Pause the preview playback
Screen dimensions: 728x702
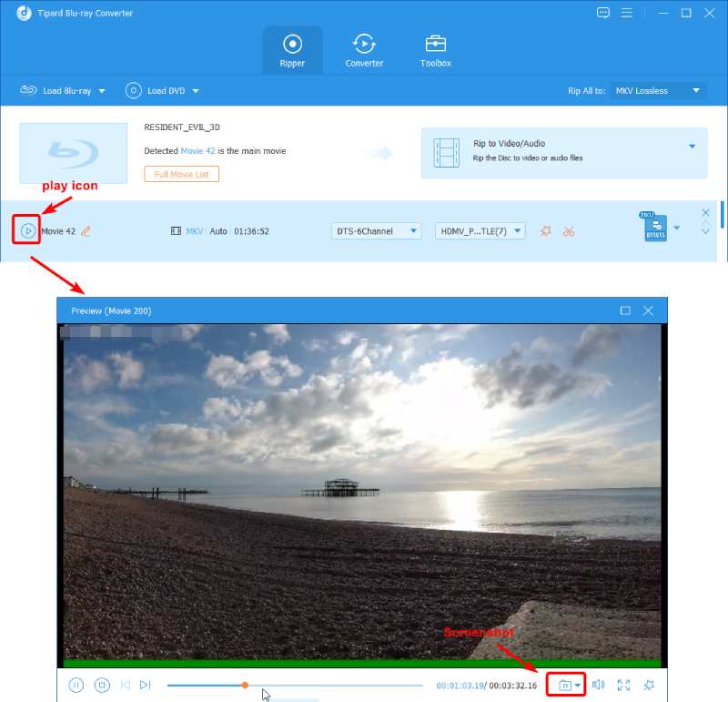coord(76,685)
